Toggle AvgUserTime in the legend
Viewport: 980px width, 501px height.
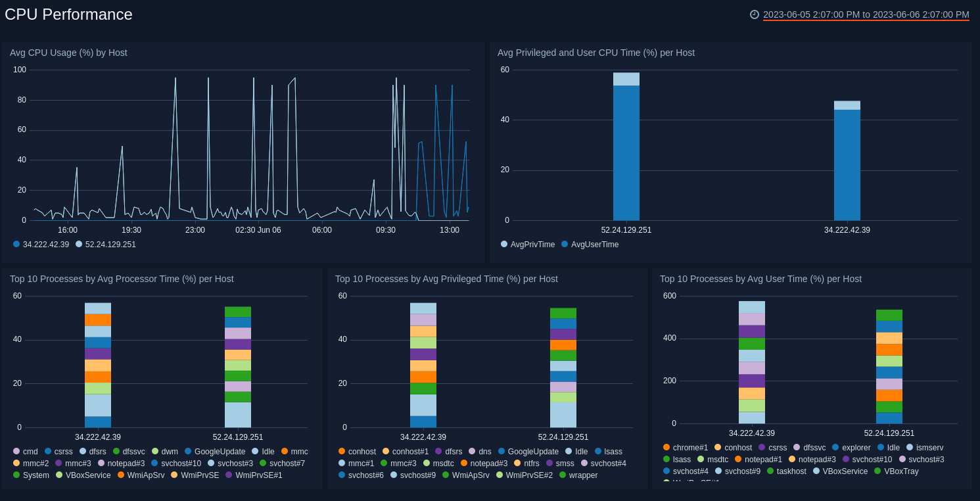[x=590, y=245]
